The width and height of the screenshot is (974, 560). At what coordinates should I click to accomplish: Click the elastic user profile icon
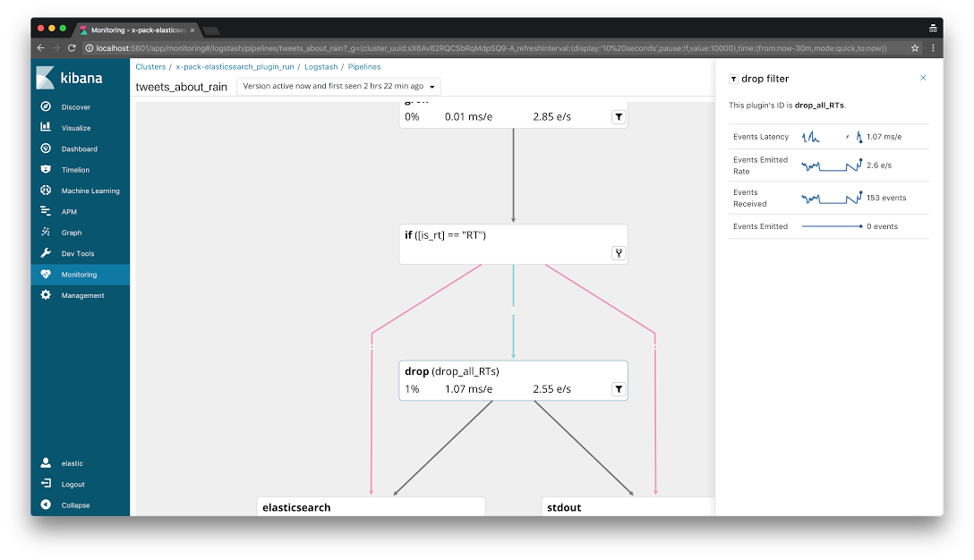(x=46, y=462)
